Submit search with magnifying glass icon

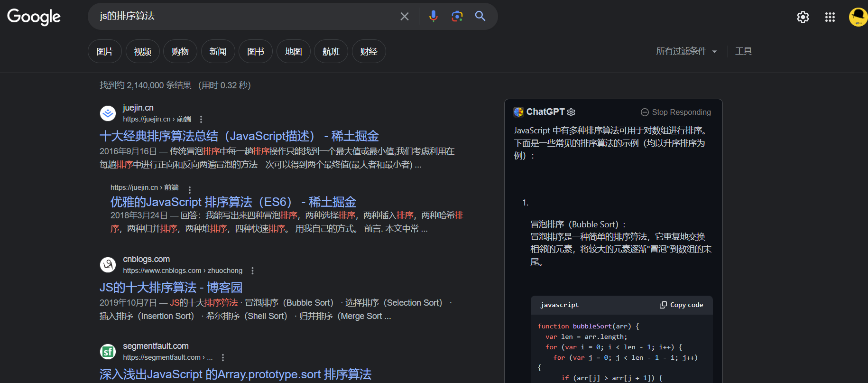coord(480,16)
